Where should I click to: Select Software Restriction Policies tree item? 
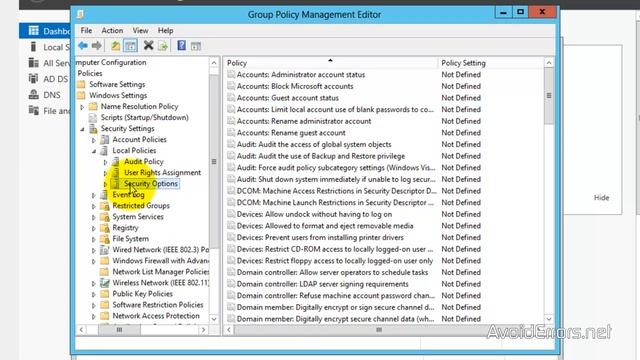click(158, 305)
